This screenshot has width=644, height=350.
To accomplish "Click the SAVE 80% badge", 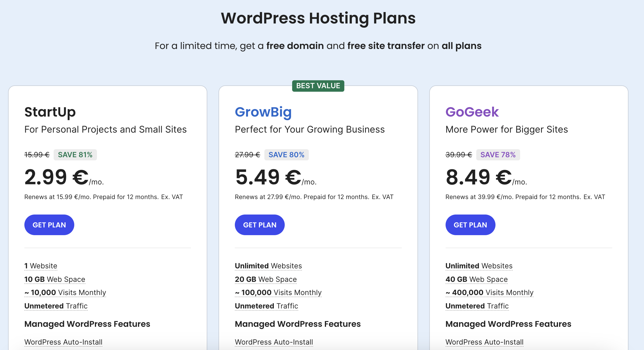I will 286,155.
